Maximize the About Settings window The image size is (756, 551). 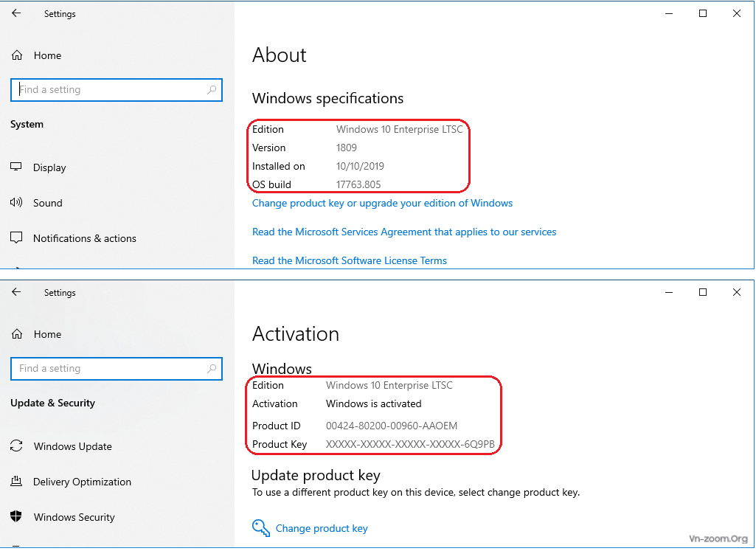tap(703, 13)
